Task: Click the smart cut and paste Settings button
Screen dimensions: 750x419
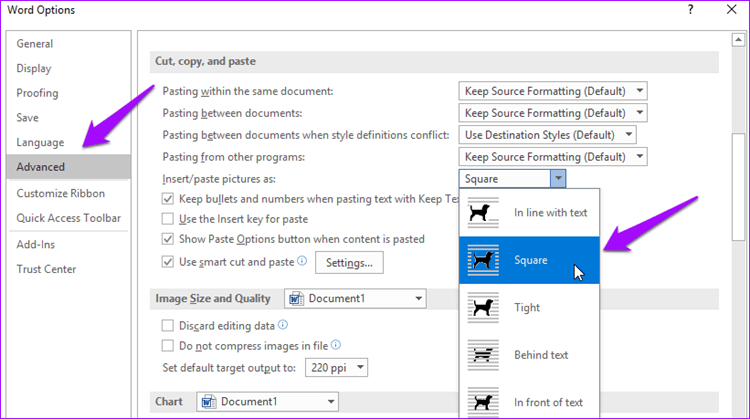Action: coord(349,263)
